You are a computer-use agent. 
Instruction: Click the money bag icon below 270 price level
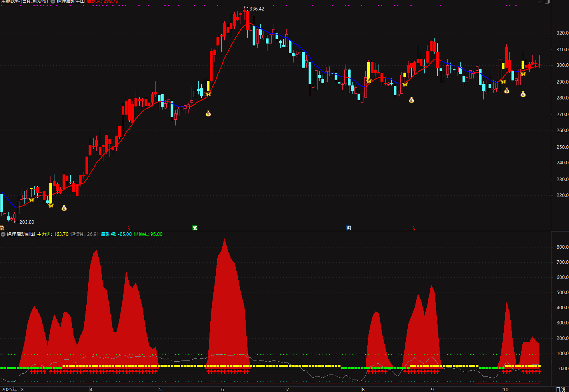[208, 113]
